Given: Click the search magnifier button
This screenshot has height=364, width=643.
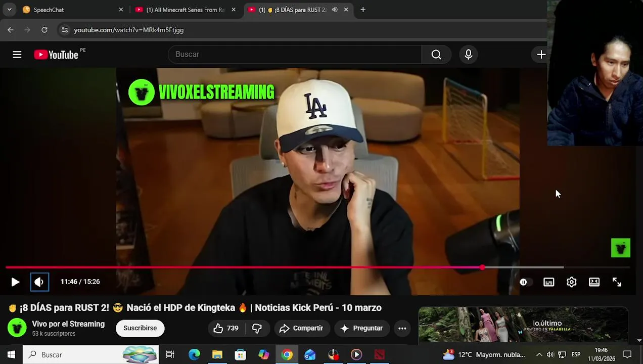Looking at the screenshot, I should [436, 55].
